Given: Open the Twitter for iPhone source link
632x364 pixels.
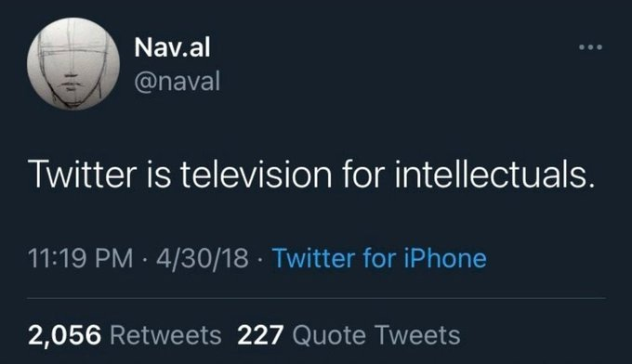Looking at the screenshot, I should pos(379,258).
